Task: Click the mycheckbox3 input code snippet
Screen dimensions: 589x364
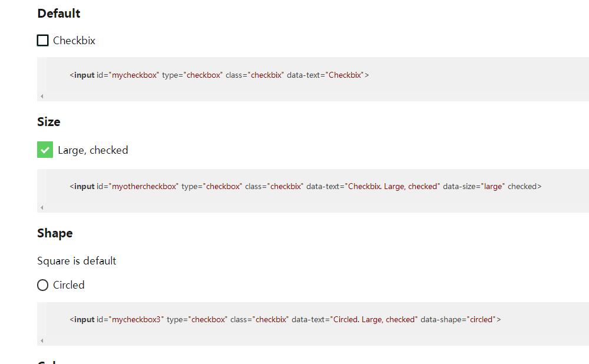Action: point(285,320)
